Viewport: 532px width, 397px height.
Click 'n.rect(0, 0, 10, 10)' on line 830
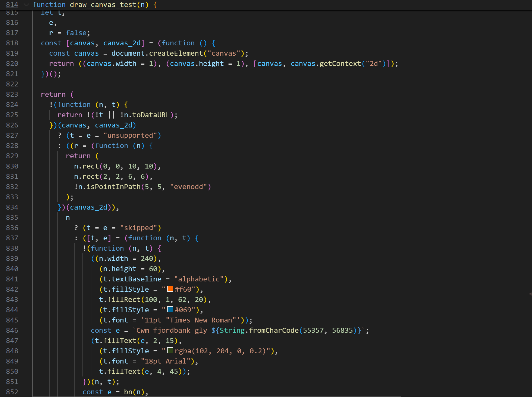pyautogui.click(x=116, y=166)
